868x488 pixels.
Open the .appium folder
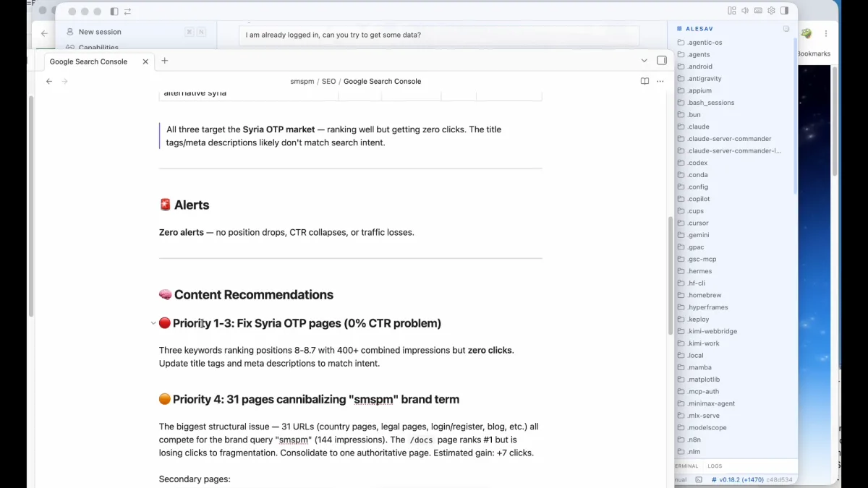coord(699,90)
